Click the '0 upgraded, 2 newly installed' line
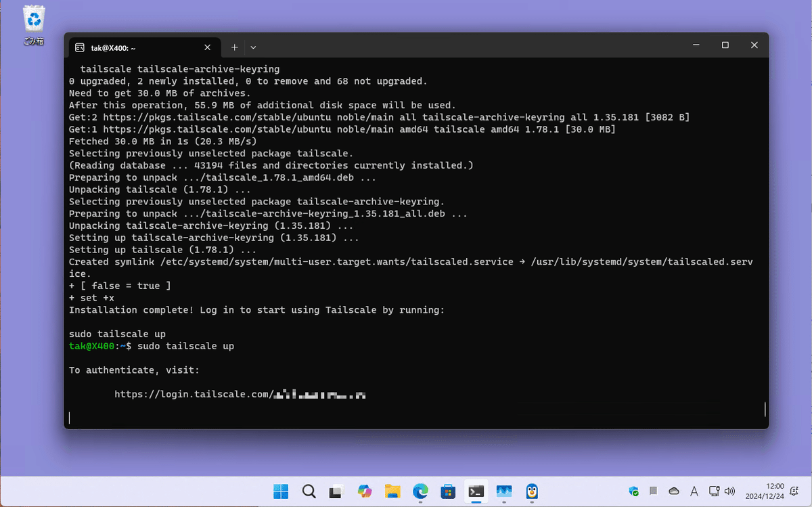812x507 pixels. (248, 81)
